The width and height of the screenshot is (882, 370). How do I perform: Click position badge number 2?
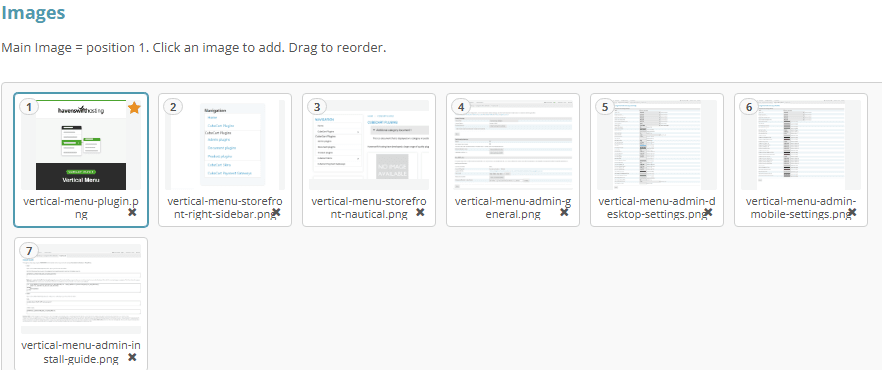coord(173,107)
